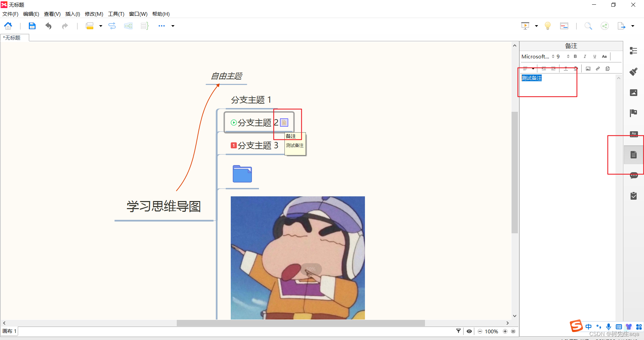Pick notes background fill color
Screen dimensions: 644x340
point(576,68)
